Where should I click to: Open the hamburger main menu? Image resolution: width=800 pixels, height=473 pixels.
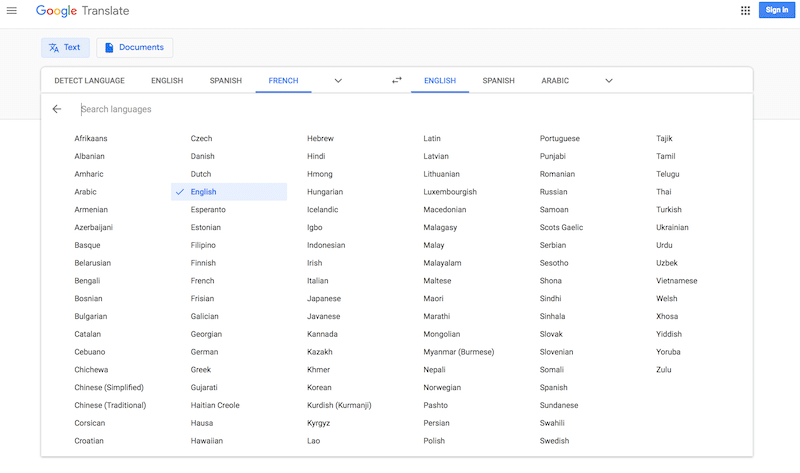pyautogui.click(x=11, y=10)
